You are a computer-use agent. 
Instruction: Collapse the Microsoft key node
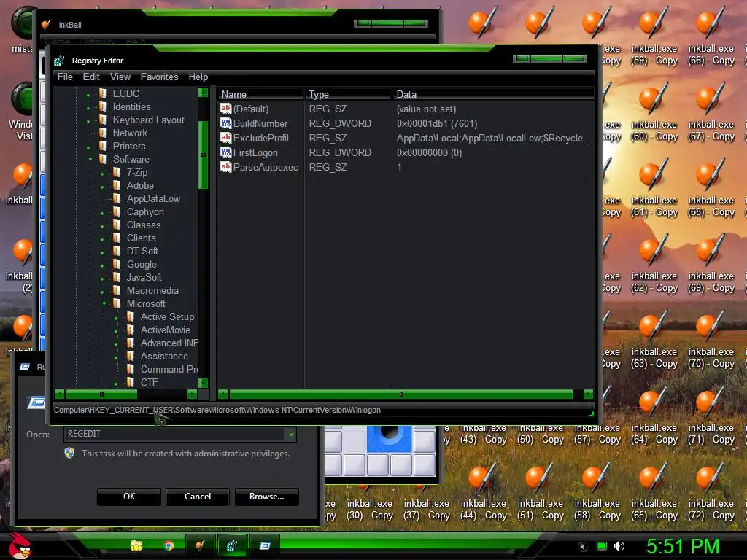[104, 303]
